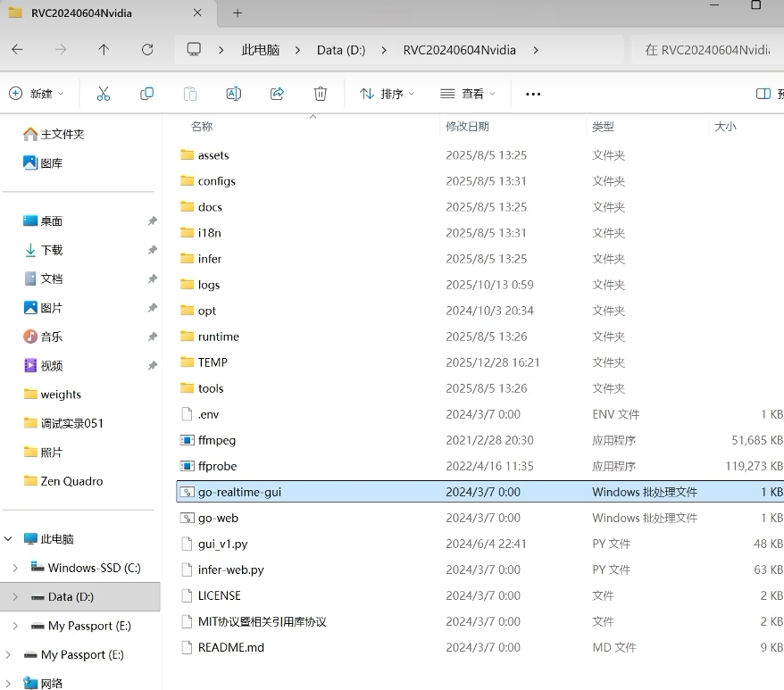Go back with the left arrow
The image size is (784, 690).
point(18,49)
